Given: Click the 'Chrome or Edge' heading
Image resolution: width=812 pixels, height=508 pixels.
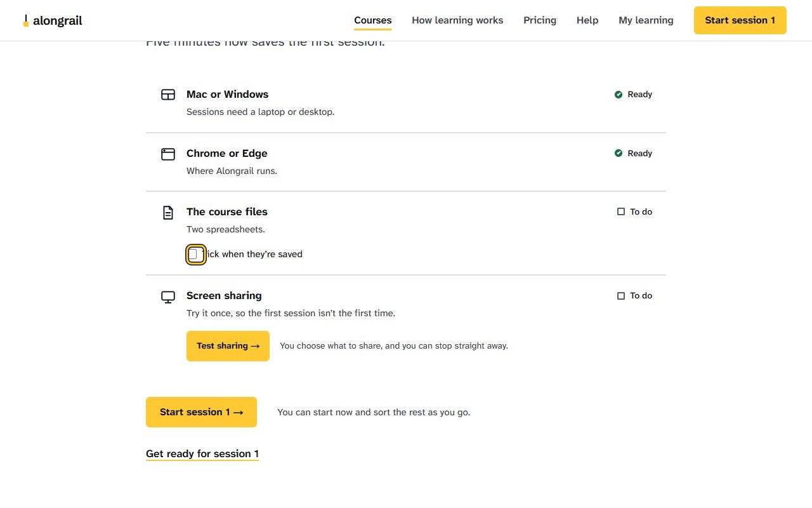Looking at the screenshot, I should pos(226,153).
